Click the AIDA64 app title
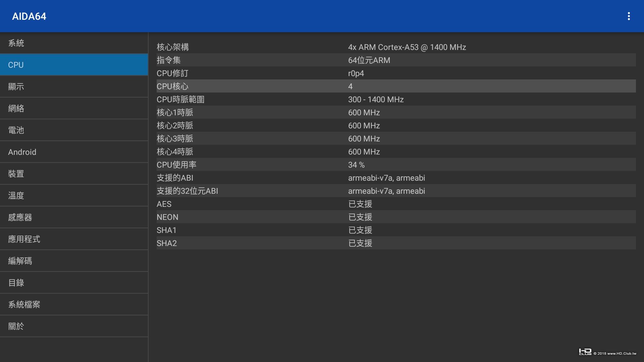 tap(29, 16)
